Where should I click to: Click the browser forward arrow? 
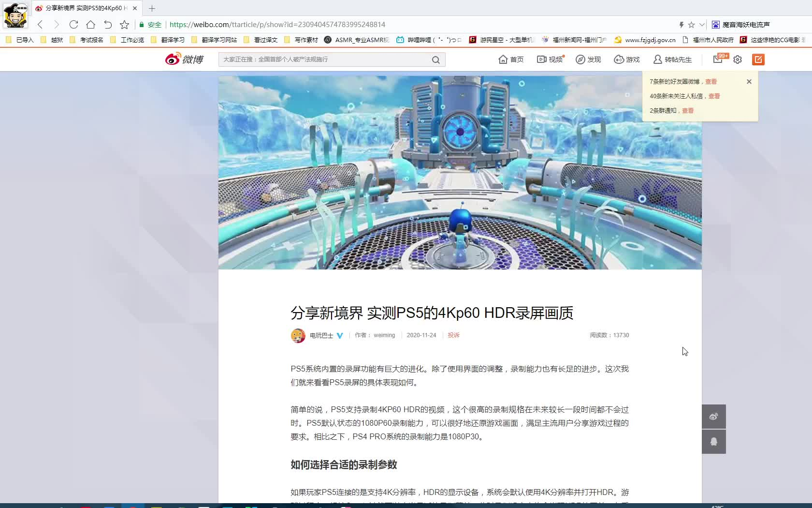pyautogui.click(x=57, y=25)
